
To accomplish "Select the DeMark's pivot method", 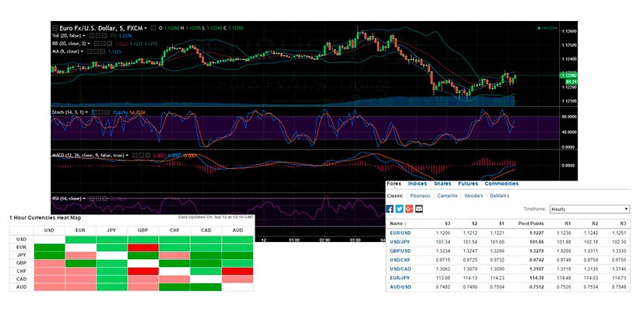I will (499, 196).
